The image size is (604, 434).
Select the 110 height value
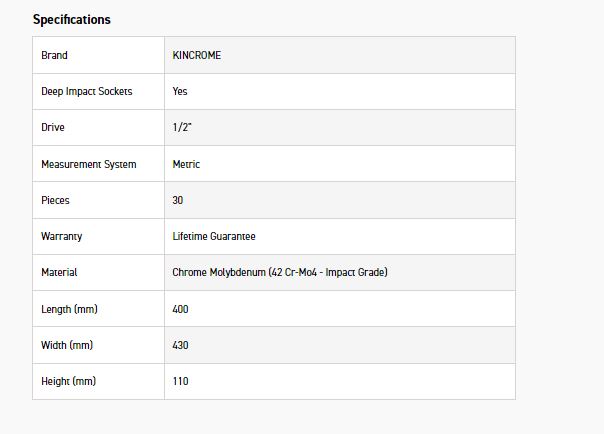[x=180, y=381]
